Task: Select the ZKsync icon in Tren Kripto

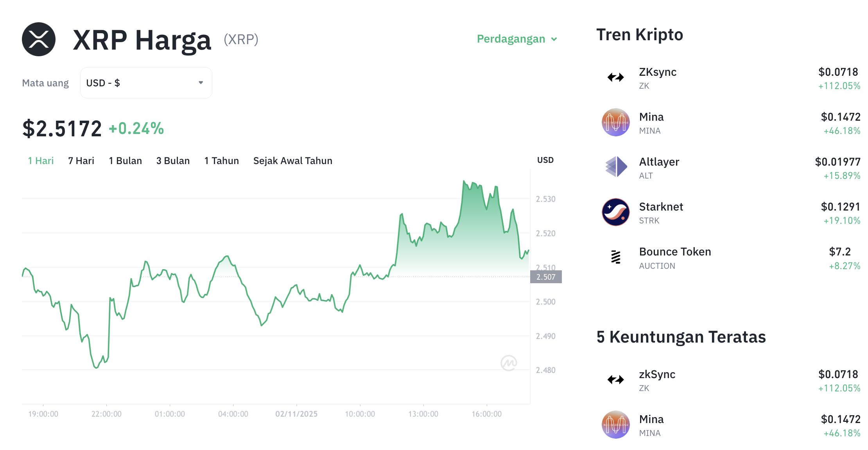Action: [x=615, y=77]
